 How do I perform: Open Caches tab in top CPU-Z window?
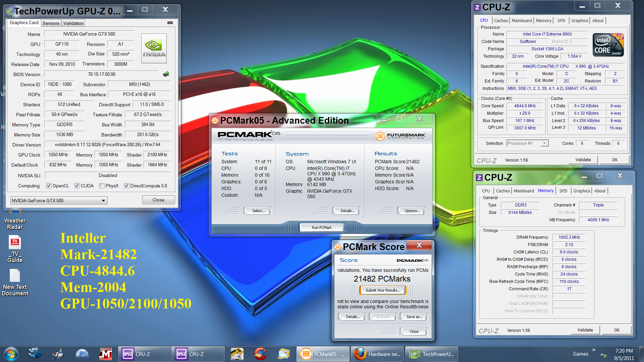click(501, 20)
